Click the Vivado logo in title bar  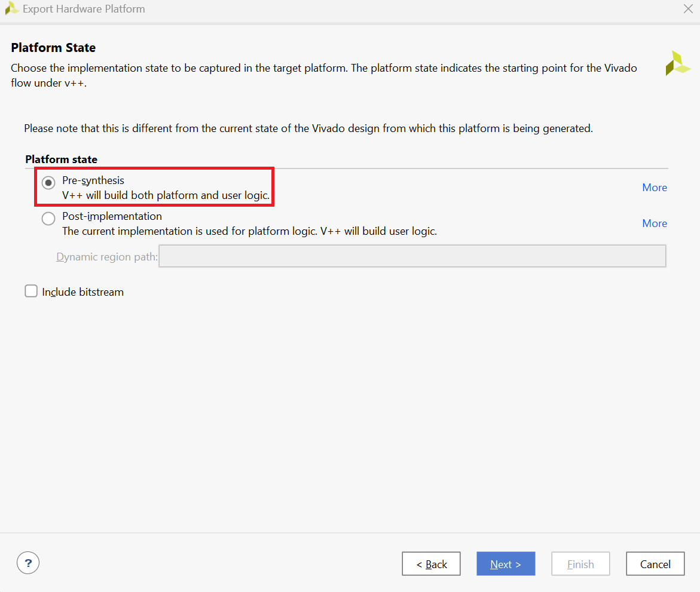(11, 8)
